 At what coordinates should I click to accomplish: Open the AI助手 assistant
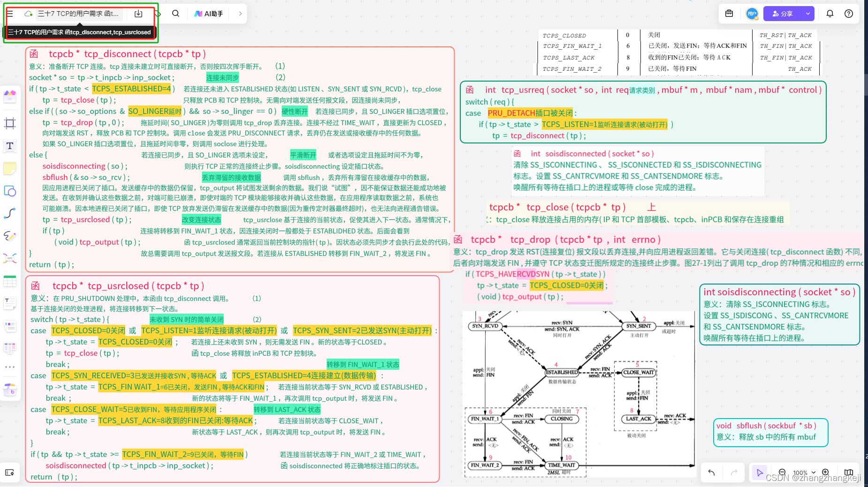209,14
